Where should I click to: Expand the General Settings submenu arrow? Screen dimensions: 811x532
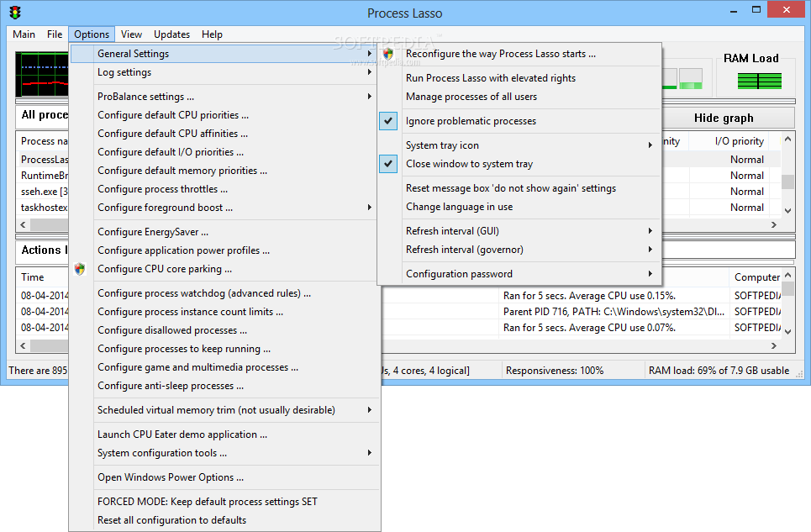[x=369, y=53]
